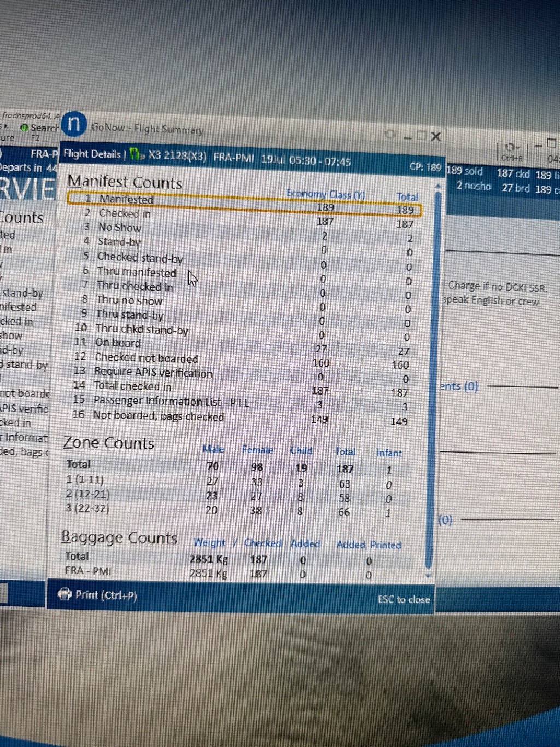Viewport: 560px width, 747px height.
Task: Select zone 3 (22-32) row
Action: pyautogui.click(x=87, y=508)
